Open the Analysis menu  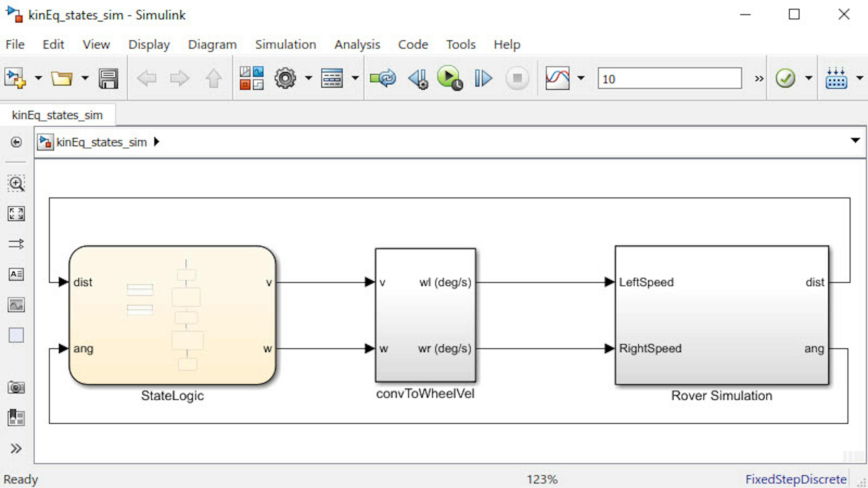[357, 44]
